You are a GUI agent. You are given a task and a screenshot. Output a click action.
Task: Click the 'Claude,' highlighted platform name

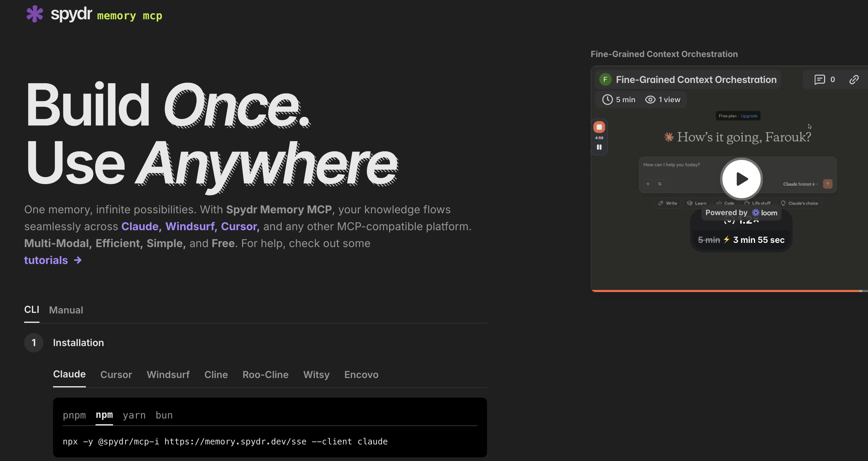(142, 226)
